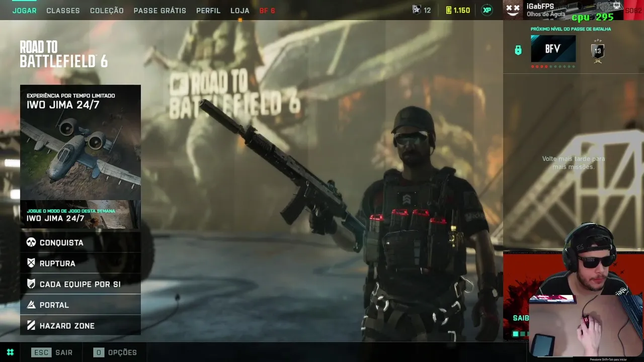Screen dimensions: 644x362
Task: Click the rank number 12
Action: coord(427,11)
